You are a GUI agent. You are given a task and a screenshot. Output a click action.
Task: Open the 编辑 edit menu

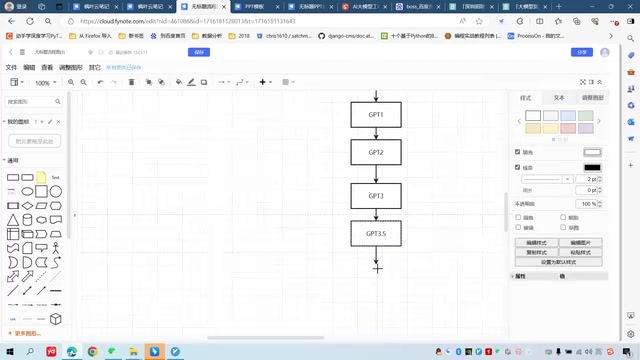pos(29,67)
